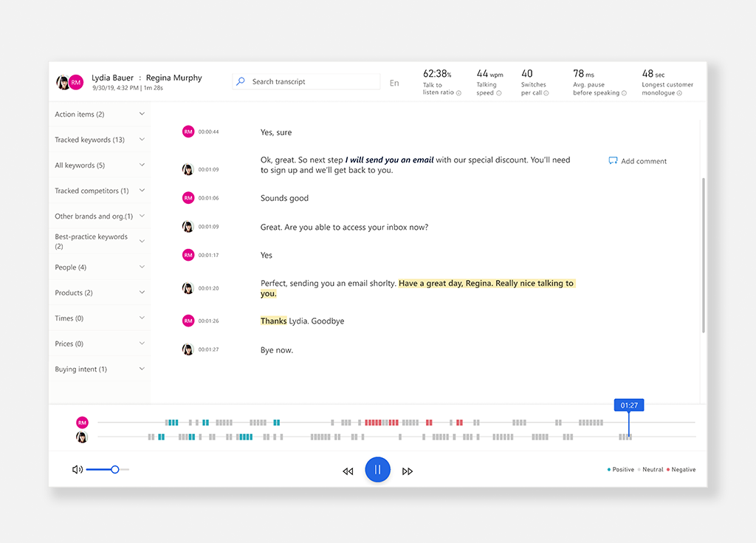Adjust the volume slider handle

coord(114,469)
